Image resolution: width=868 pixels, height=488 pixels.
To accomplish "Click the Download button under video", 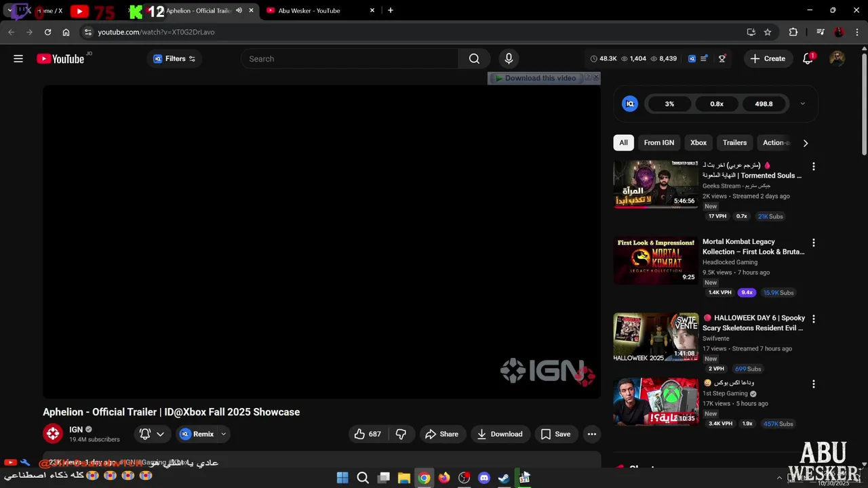I will point(500,434).
